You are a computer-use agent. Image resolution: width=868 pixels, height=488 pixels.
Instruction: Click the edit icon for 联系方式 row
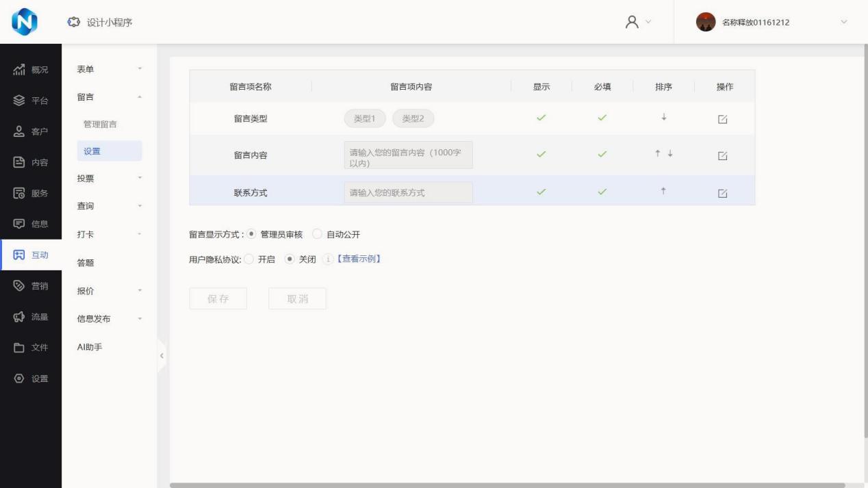[722, 194]
